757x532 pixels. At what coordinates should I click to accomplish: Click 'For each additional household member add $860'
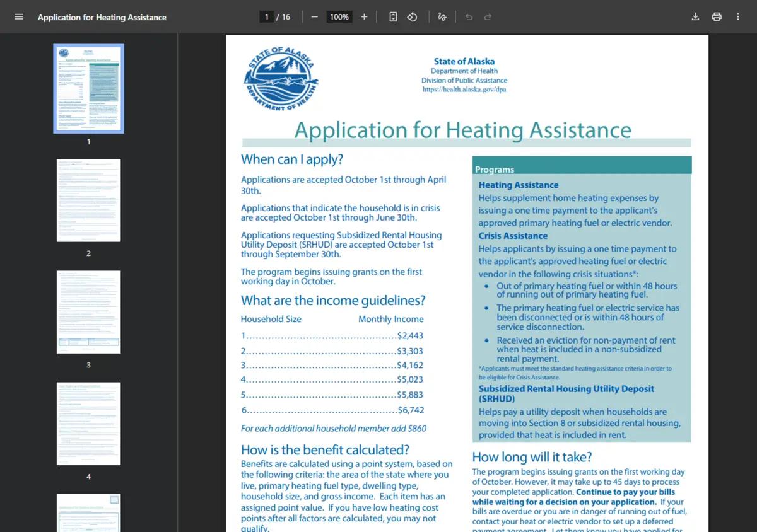pos(334,428)
